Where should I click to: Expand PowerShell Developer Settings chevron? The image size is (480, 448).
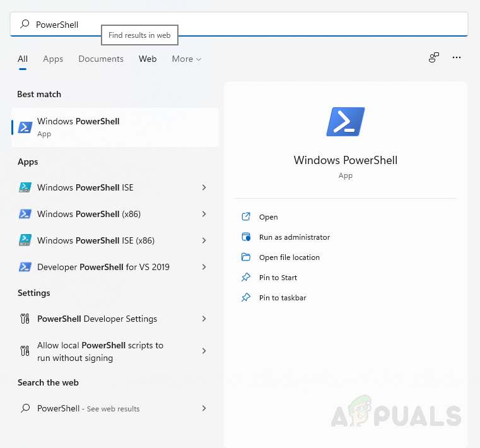204,319
